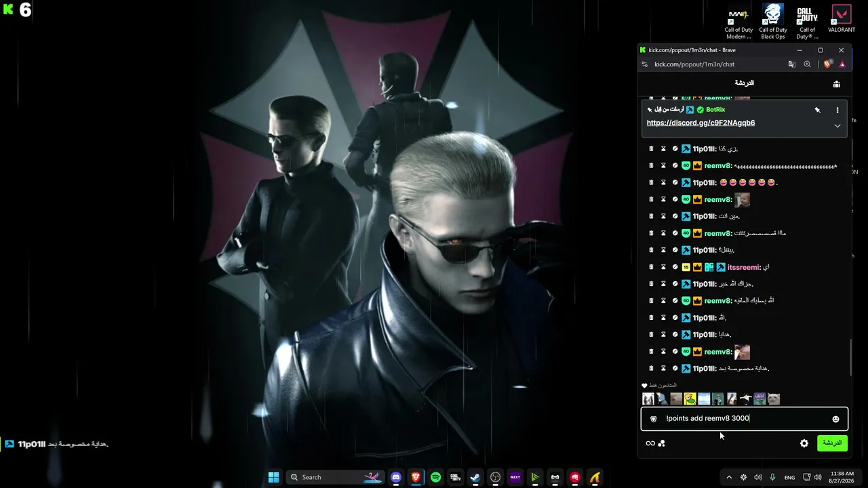Click Brave translate icon in address bar
This screenshot has width=868, height=488.
tap(791, 64)
